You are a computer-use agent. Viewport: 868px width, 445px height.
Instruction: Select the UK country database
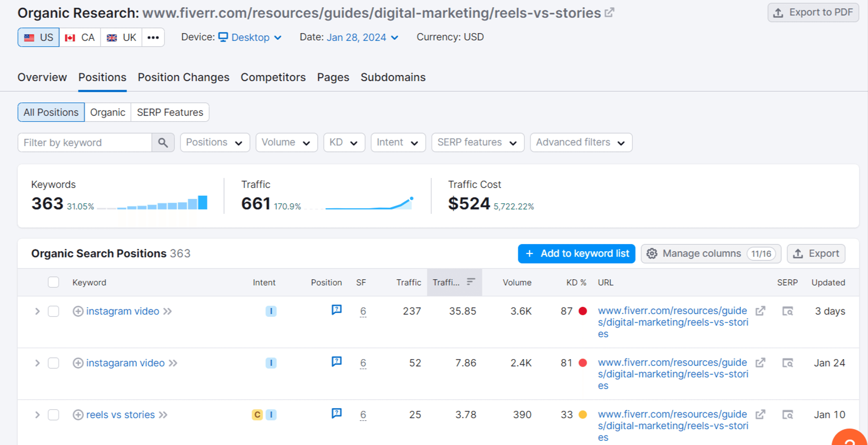121,37
